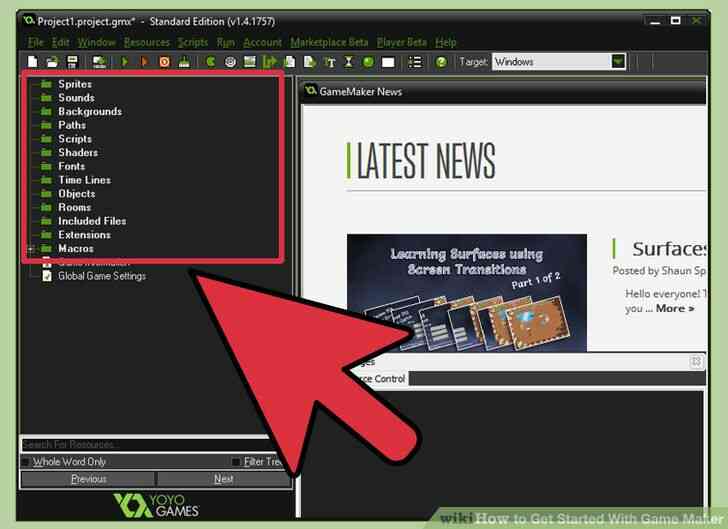728x529 pixels.
Task: Click the Sprites folder icon
Action: pyautogui.click(x=45, y=85)
